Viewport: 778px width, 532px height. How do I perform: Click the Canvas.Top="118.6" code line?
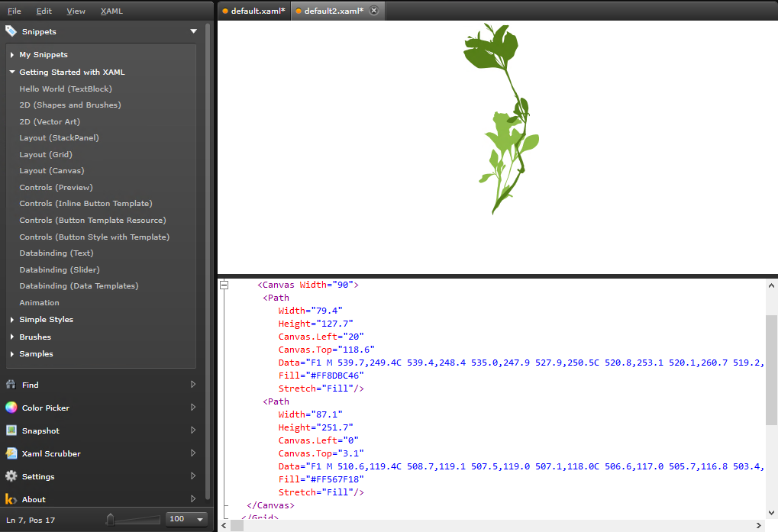tap(326, 350)
